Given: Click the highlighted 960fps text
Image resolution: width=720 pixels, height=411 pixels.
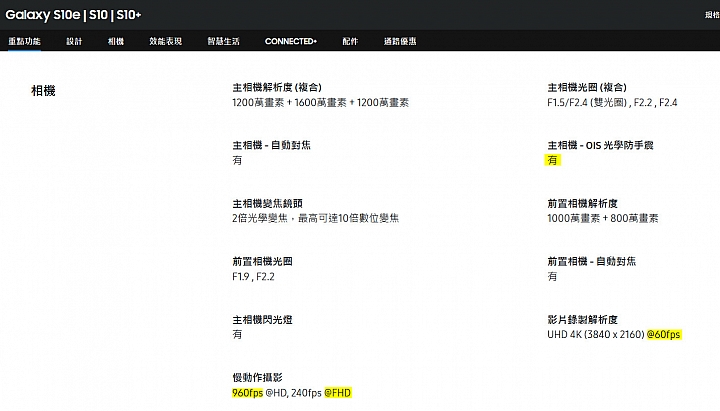Looking at the screenshot, I should [x=248, y=393].
